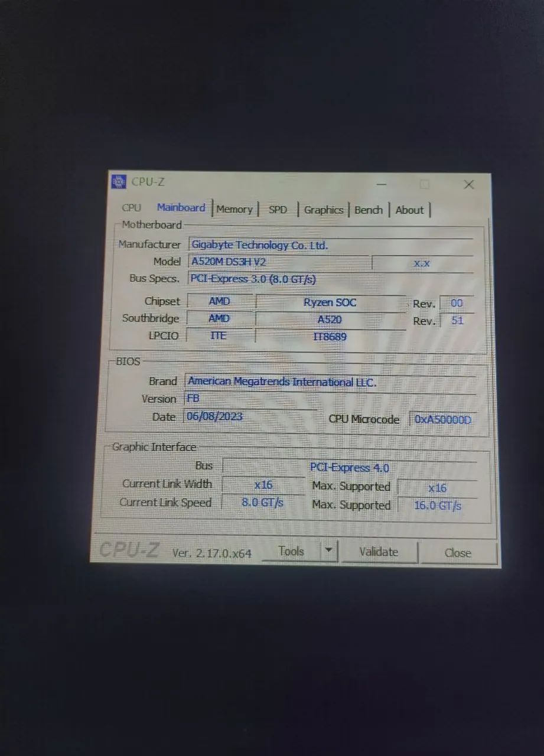Open the Bench tab
This screenshot has height=756, width=544.
369,209
